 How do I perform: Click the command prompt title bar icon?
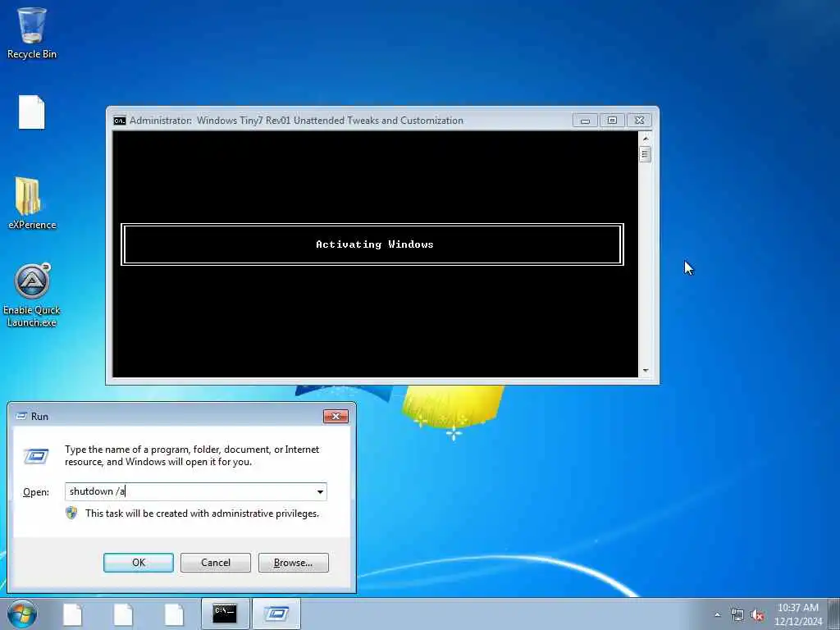coord(120,121)
